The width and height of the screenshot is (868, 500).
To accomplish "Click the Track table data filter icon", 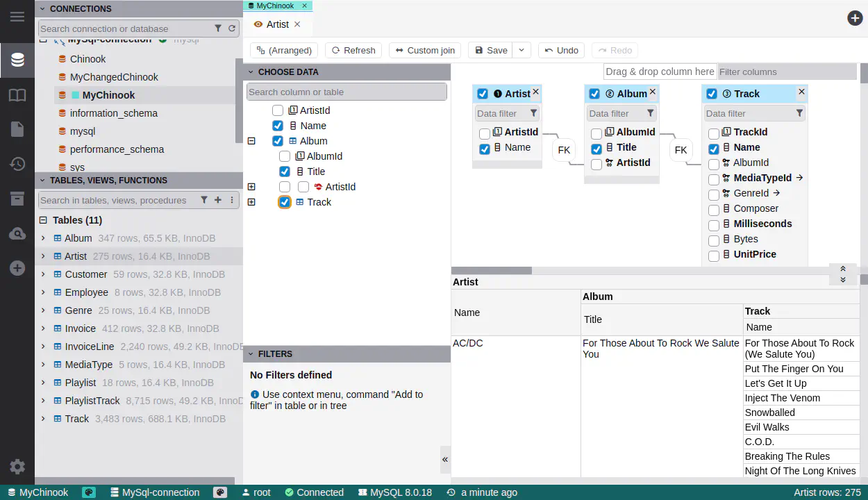I will [x=799, y=113].
